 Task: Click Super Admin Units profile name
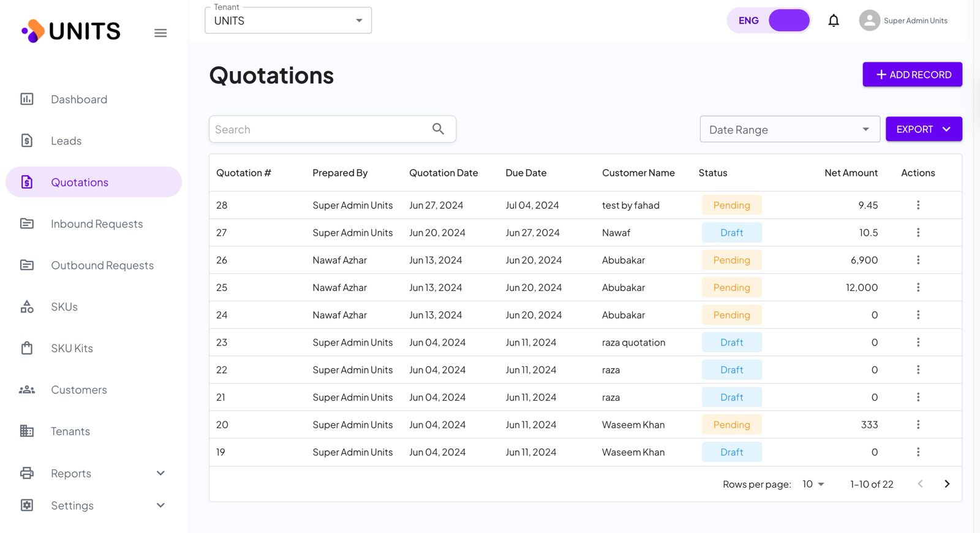click(x=915, y=21)
